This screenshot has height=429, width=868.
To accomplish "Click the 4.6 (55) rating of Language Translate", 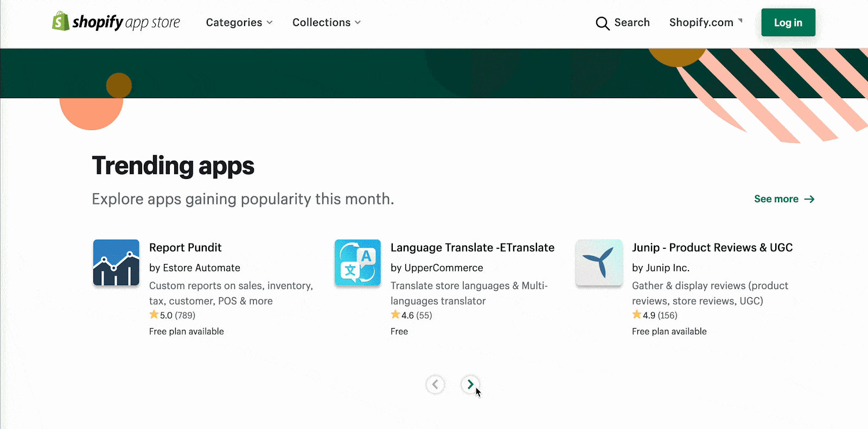I will pos(412,315).
